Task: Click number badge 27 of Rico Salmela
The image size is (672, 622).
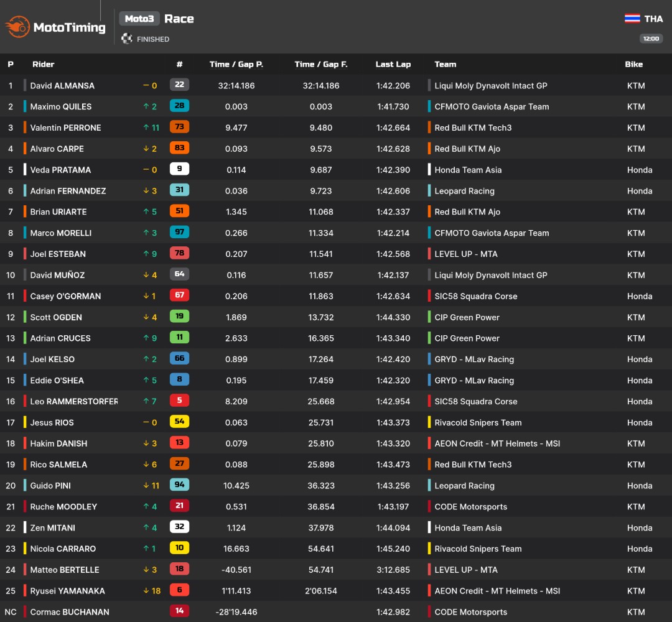Action: point(180,463)
